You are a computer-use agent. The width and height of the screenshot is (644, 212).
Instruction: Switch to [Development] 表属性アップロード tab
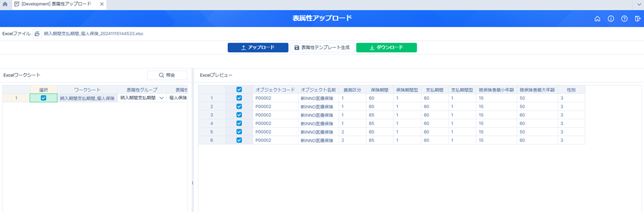coord(56,4)
